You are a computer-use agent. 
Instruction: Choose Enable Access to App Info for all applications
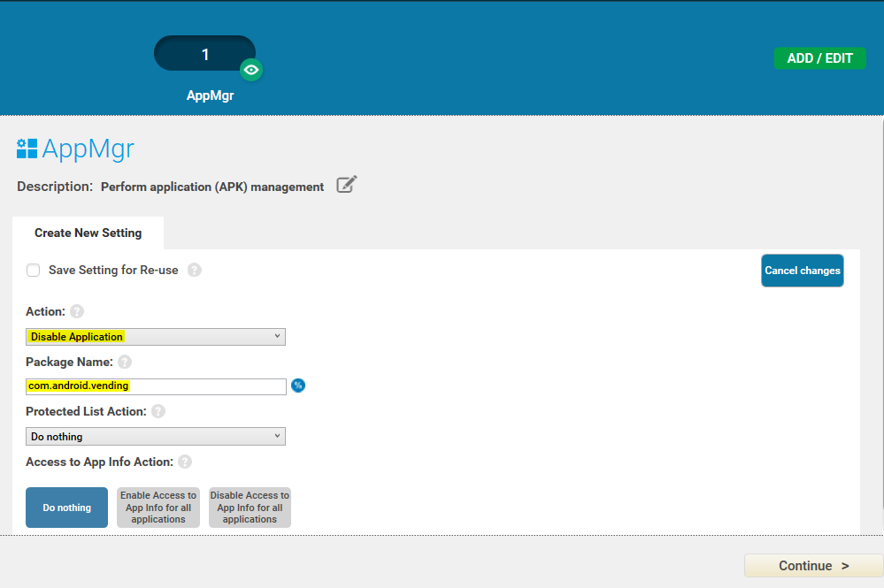[x=158, y=508]
